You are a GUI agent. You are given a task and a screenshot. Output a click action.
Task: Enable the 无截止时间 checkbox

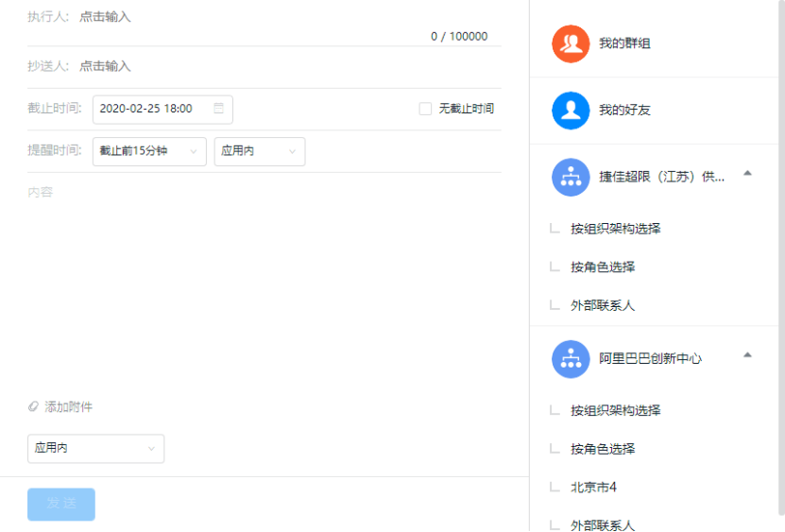(425, 109)
